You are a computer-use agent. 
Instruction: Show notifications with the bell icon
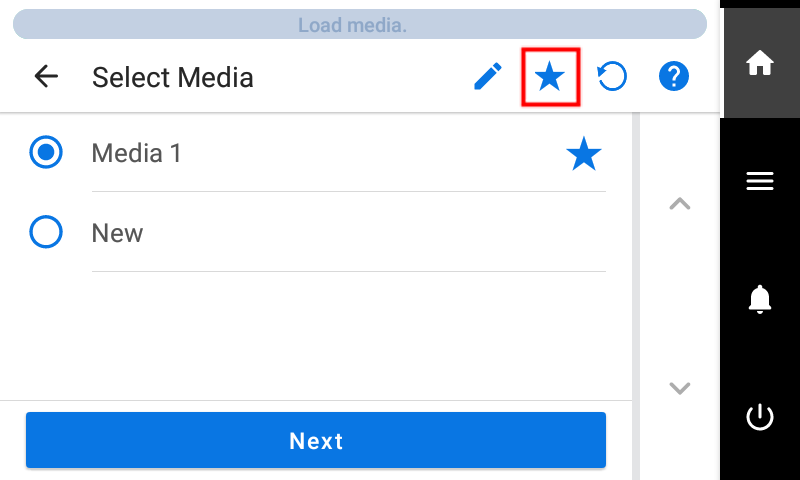point(760,298)
